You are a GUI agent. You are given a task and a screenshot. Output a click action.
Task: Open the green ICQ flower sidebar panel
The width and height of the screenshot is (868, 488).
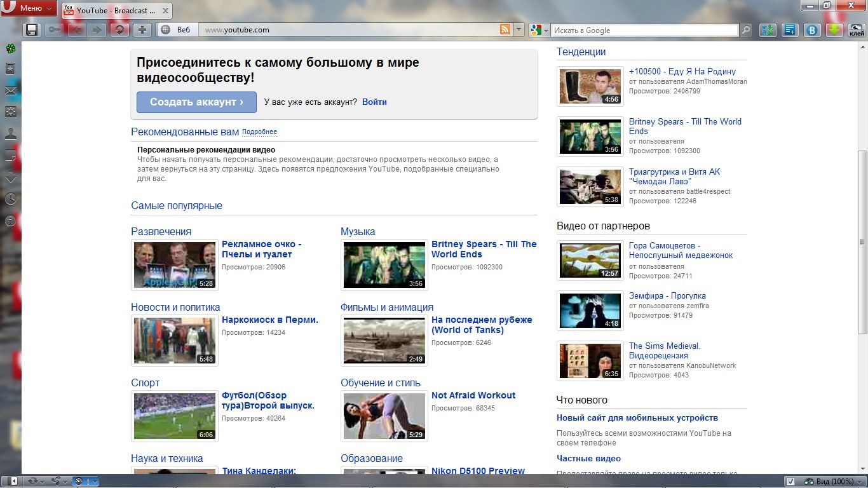10,48
